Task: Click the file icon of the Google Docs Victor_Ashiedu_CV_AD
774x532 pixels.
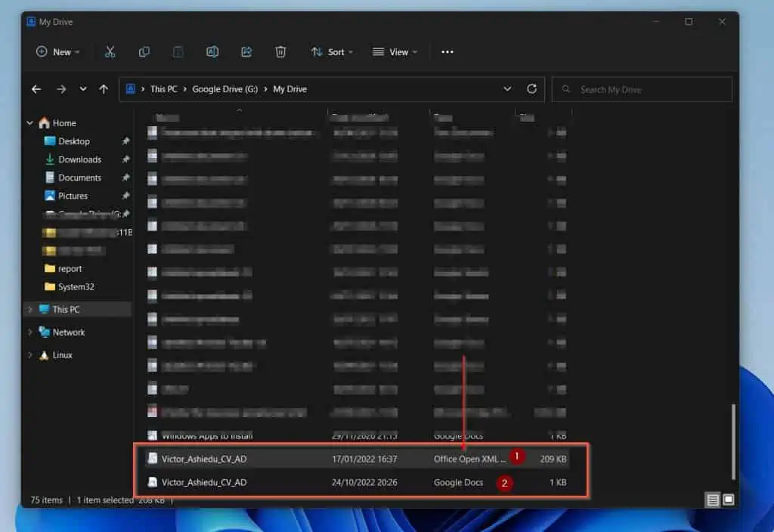Action: (153, 482)
